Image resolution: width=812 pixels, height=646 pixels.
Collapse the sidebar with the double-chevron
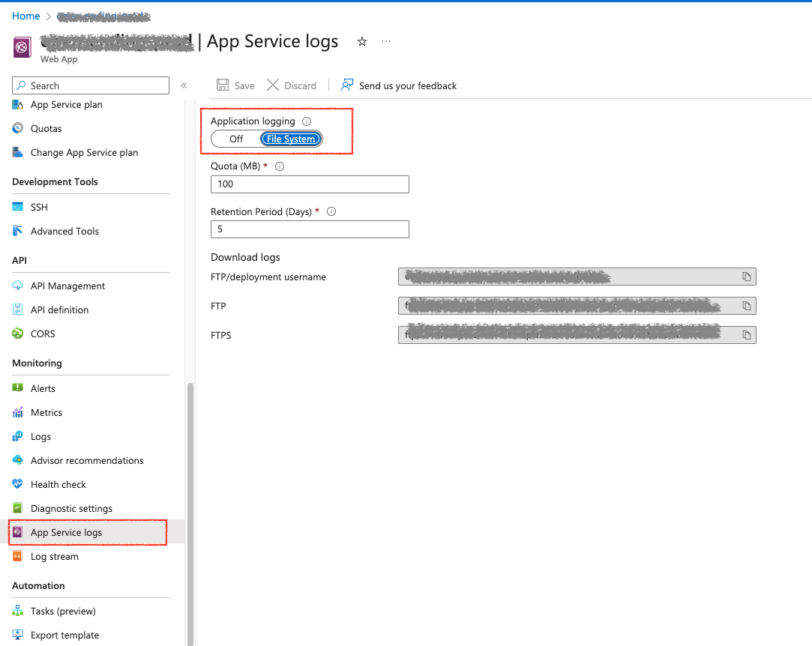pyautogui.click(x=184, y=85)
